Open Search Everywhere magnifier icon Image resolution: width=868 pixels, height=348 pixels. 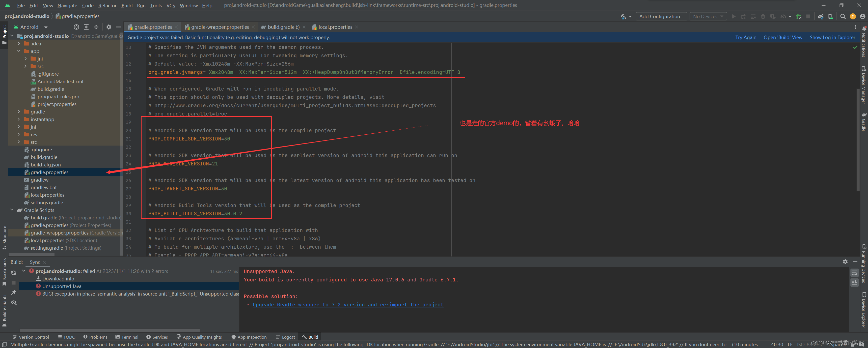point(843,16)
